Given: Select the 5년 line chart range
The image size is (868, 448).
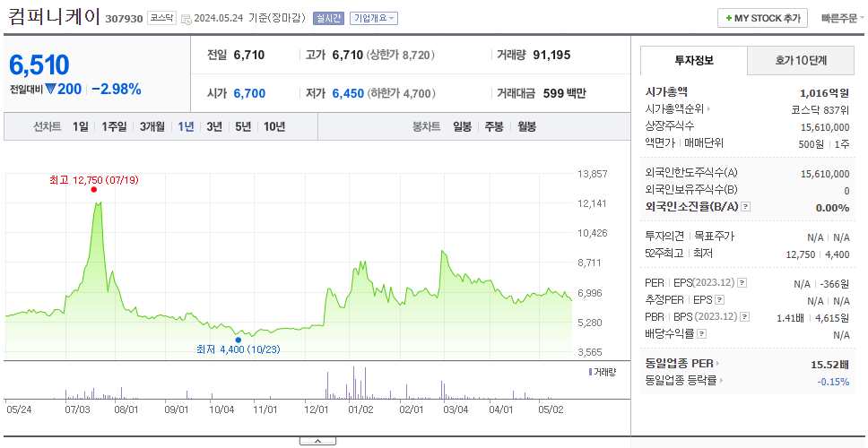Looking at the screenshot, I should [x=243, y=126].
